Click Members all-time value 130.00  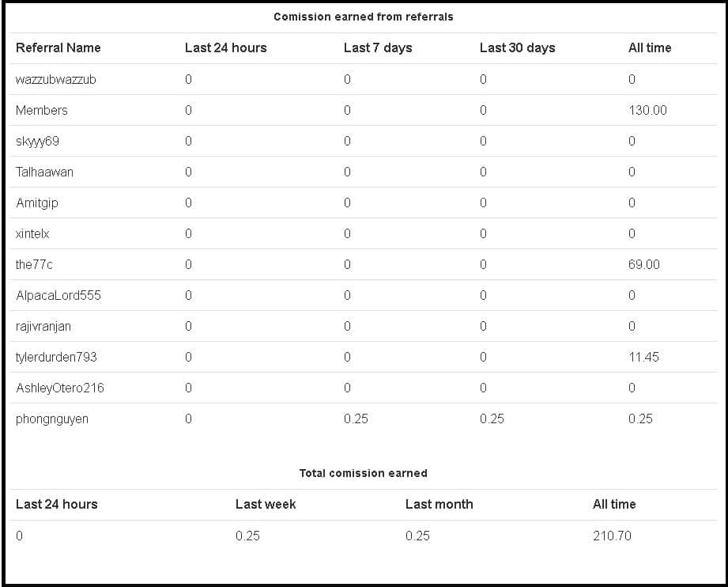(647, 110)
